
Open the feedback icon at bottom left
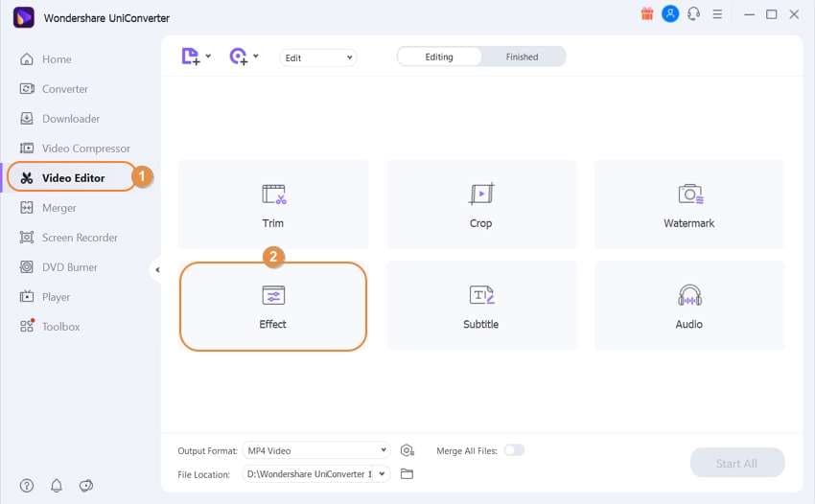[x=85, y=485]
